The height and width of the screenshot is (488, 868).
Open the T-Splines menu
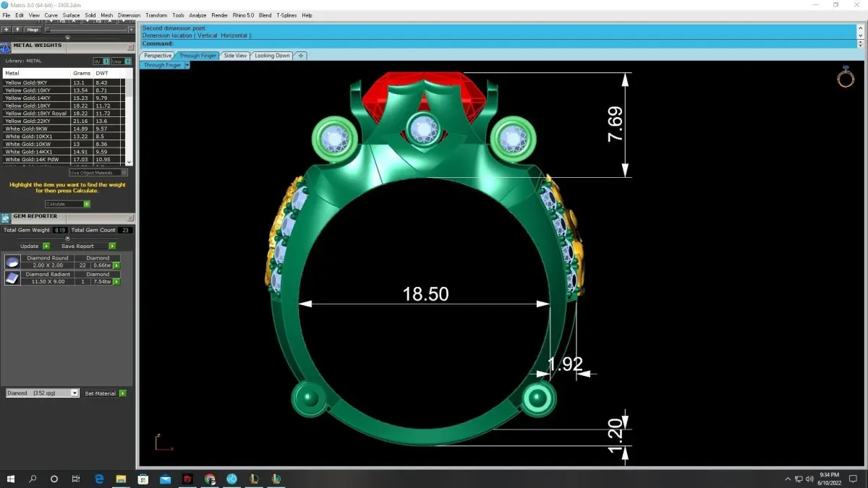click(x=286, y=15)
